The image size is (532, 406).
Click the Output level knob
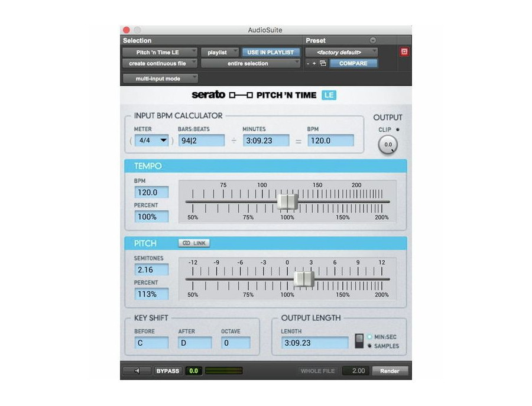pos(388,144)
